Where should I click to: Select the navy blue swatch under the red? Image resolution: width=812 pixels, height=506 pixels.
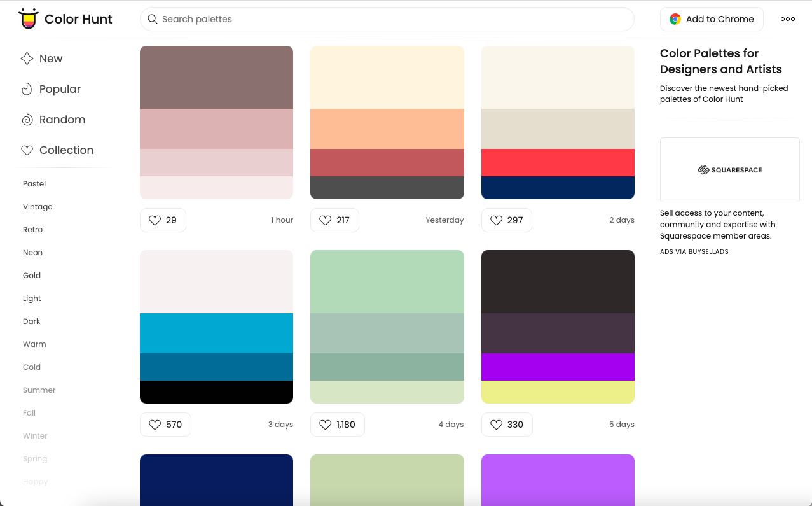point(558,188)
